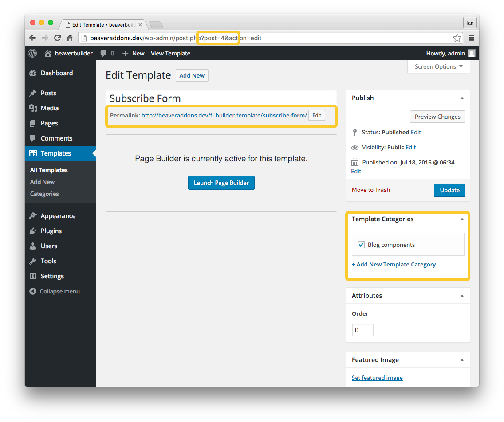Edit the published date

(356, 171)
